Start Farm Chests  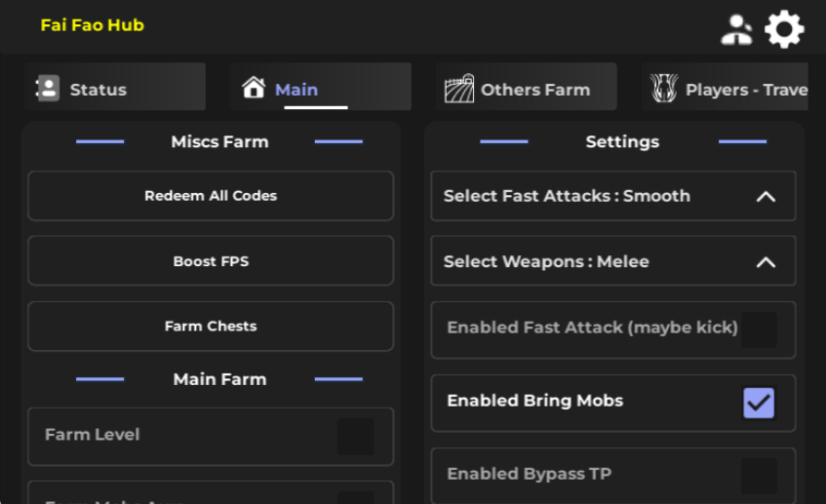(x=211, y=327)
